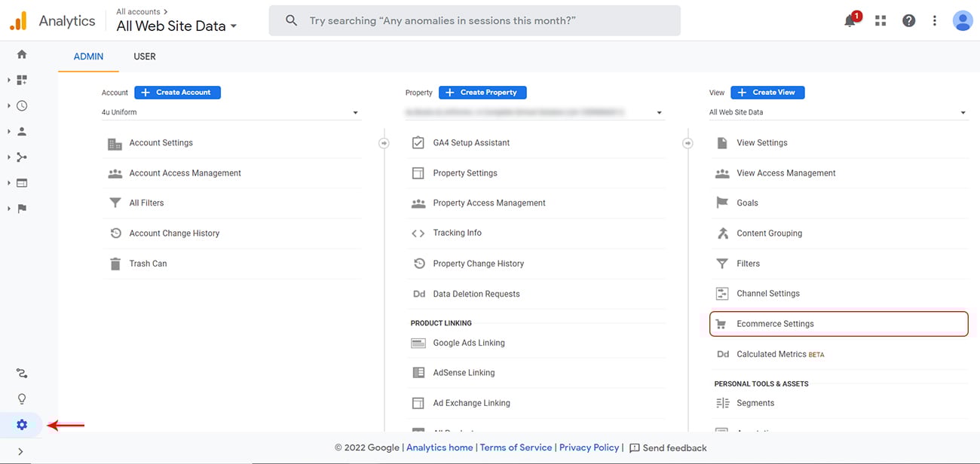Open the Google apps launcher grid
This screenshot has height=464, width=980.
click(880, 20)
